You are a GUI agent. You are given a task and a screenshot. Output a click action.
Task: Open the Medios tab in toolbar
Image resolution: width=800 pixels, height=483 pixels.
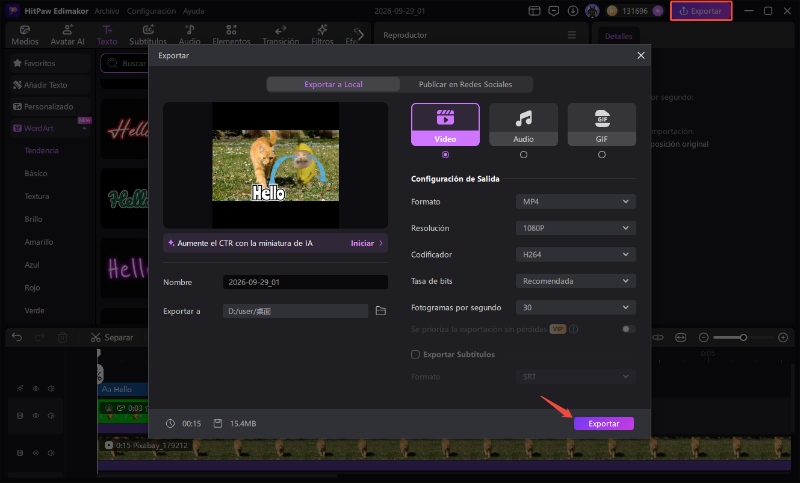[x=25, y=35]
